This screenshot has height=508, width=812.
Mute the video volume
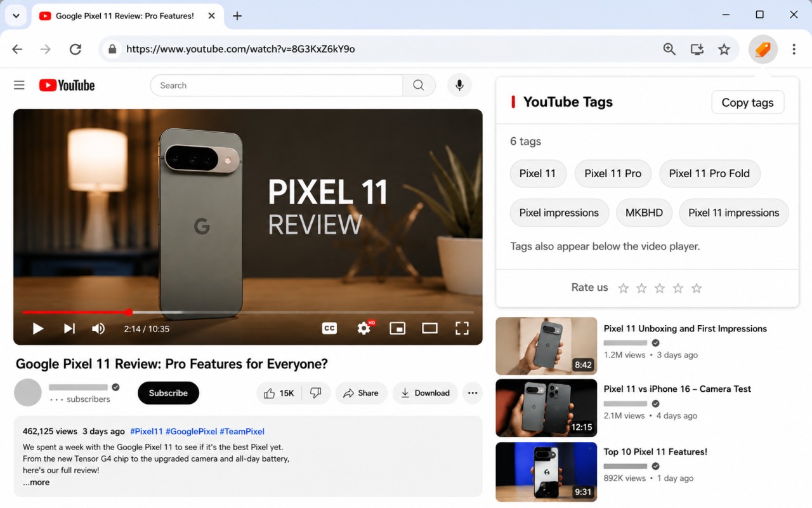pos(98,328)
